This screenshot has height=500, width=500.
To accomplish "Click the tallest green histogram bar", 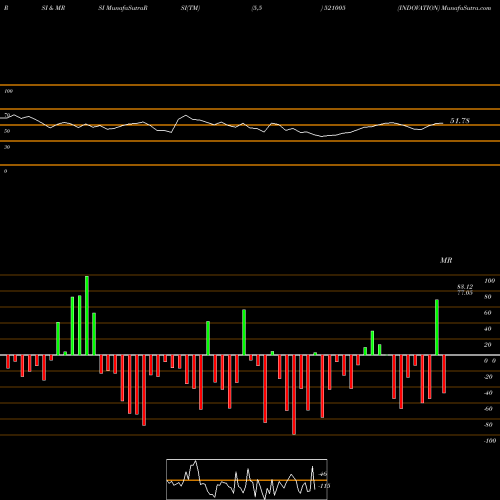I will click(87, 315).
